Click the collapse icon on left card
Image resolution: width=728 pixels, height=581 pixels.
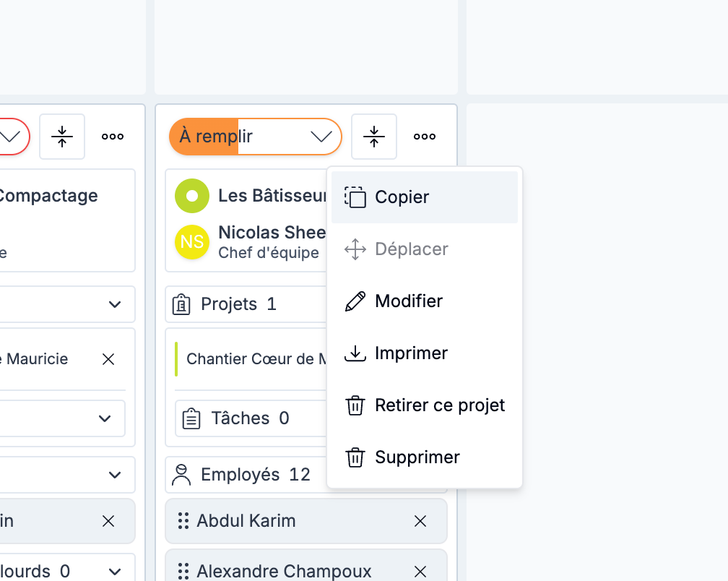pos(62,137)
